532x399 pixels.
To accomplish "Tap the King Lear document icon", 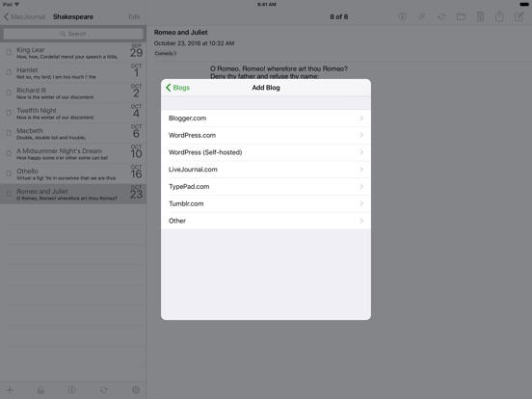I will [9, 52].
